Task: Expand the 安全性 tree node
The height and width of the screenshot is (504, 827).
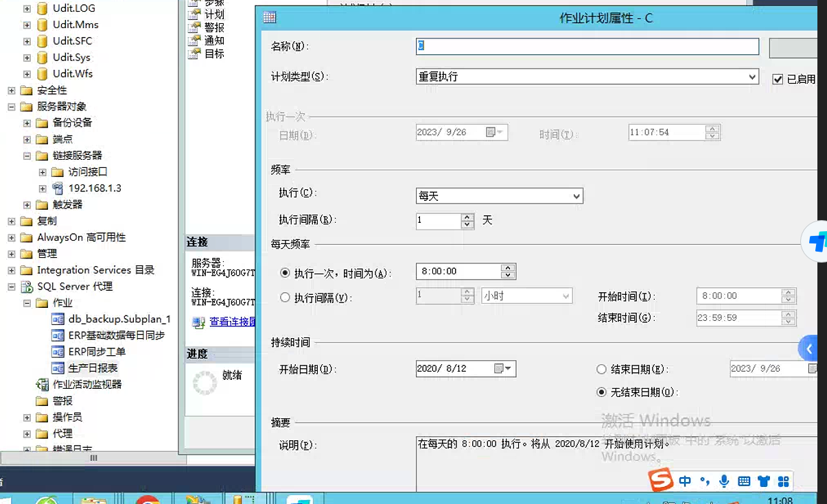Action: coord(12,91)
